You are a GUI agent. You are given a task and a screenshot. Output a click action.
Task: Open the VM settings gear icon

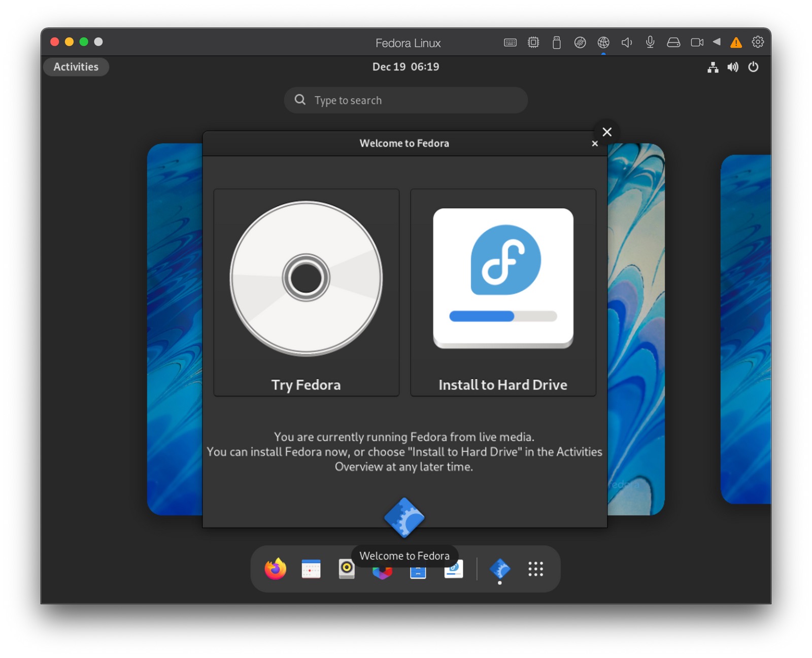click(x=758, y=42)
